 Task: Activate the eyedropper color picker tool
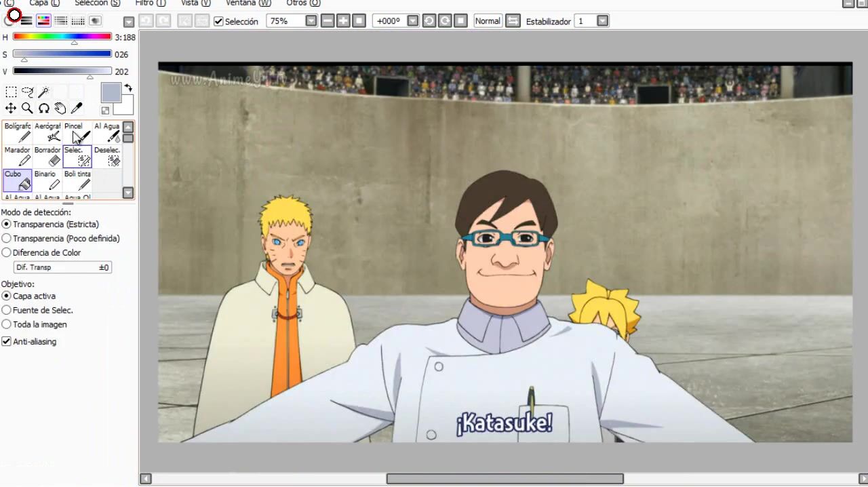(x=77, y=109)
